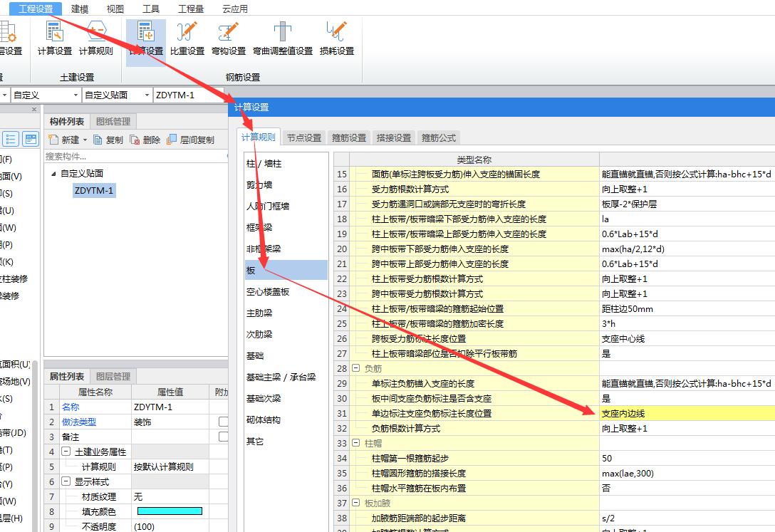775x532 pixels.
Task: Select 主肋梁 category
Action: pyautogui.click(x=259, y=313)
